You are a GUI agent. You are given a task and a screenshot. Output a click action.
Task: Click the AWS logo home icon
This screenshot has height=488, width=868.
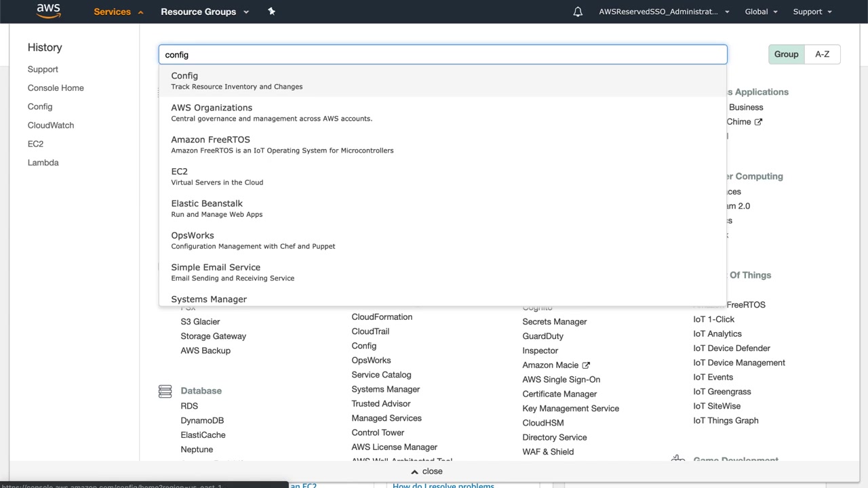49,11
